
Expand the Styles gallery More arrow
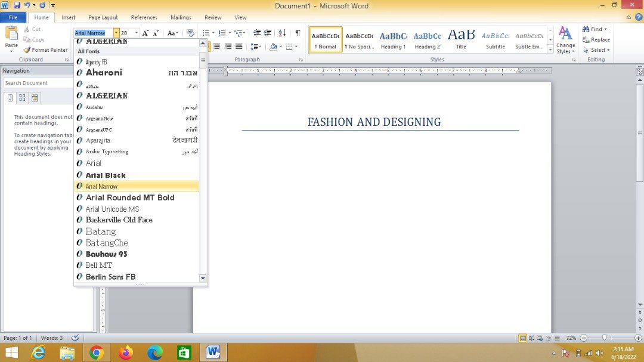550,49
